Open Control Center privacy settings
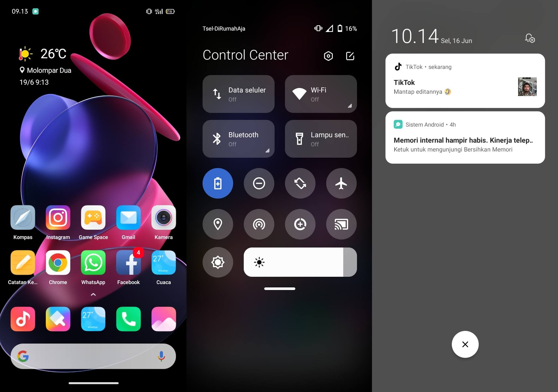This screenshot has height=392, width=558. (x=328, y=56)
